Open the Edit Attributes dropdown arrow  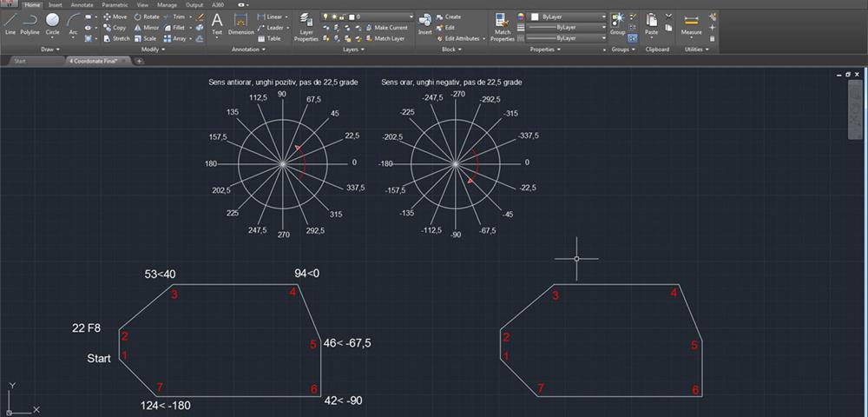(483, 39)
